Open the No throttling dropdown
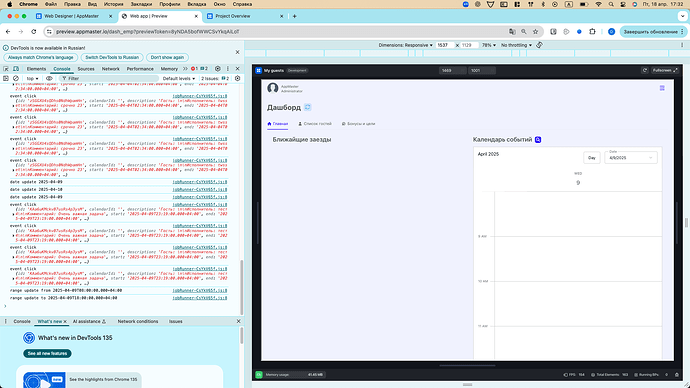The image size is (690, 388). [516, 45]
